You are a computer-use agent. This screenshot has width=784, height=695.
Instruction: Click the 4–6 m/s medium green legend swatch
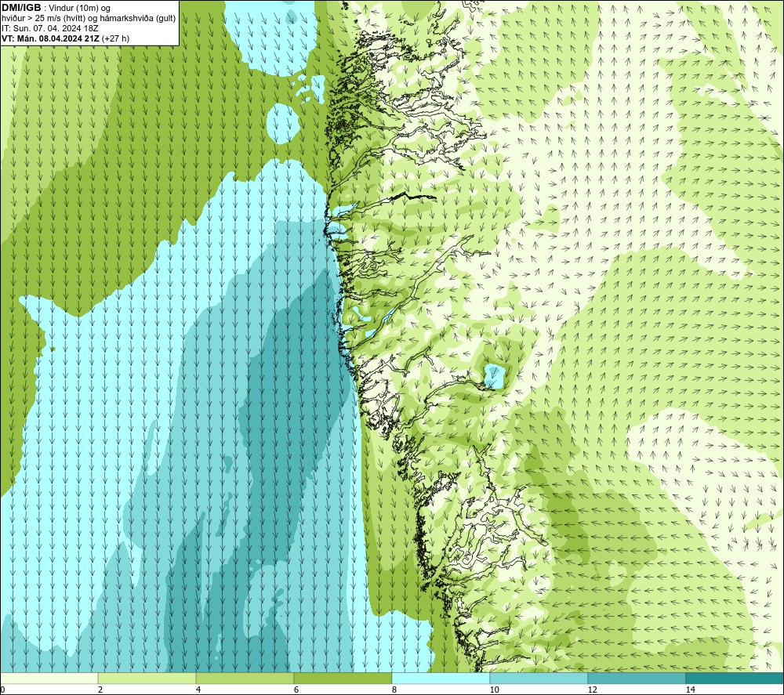[245, 678]
